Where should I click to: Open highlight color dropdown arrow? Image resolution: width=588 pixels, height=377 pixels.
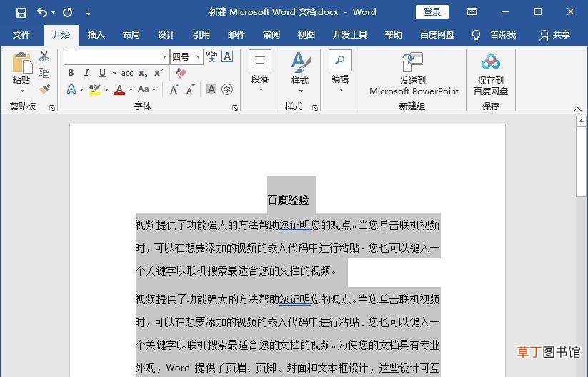(x=106, y=89)
